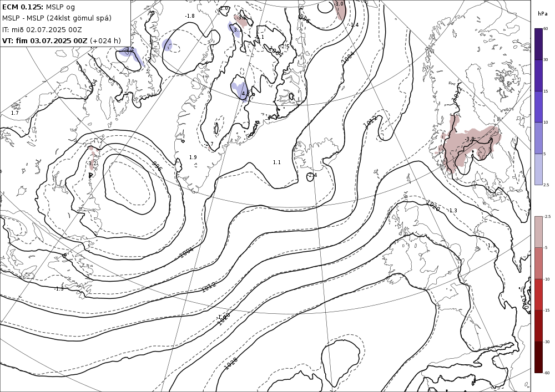Click pressure change label '-2.7'
Viewport: 555px width, 392px height.
coord(209,144)
